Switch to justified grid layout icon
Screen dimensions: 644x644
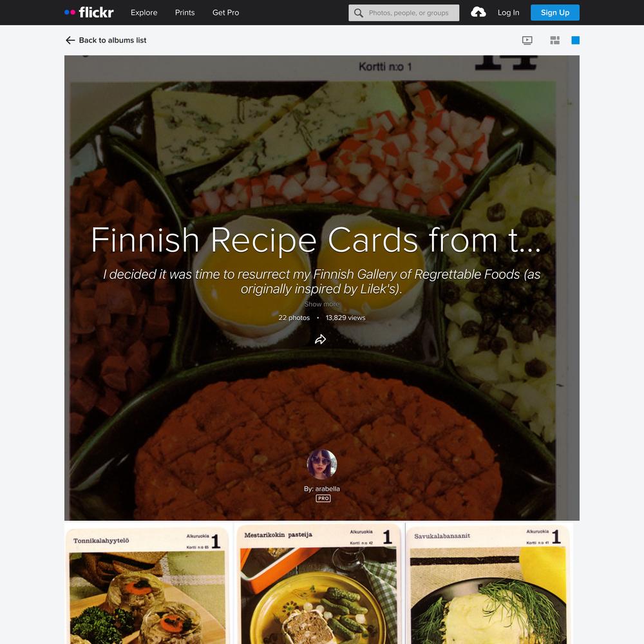[x=555, y=40]
